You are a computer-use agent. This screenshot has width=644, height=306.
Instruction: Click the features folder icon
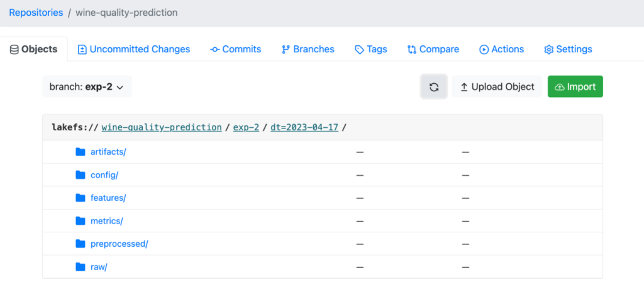point(80,198)
